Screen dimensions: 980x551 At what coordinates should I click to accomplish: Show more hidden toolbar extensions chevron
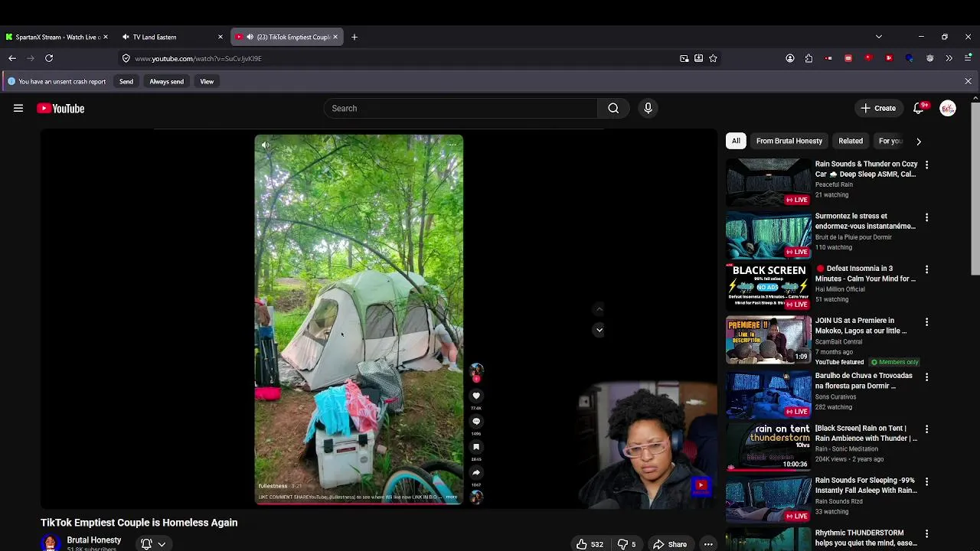point(949,58)
